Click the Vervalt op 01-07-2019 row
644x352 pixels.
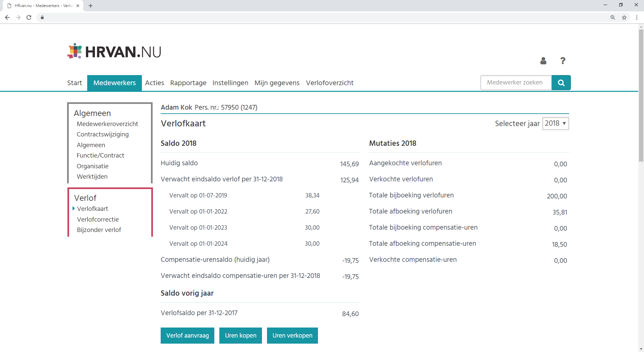tap(244, 195)
